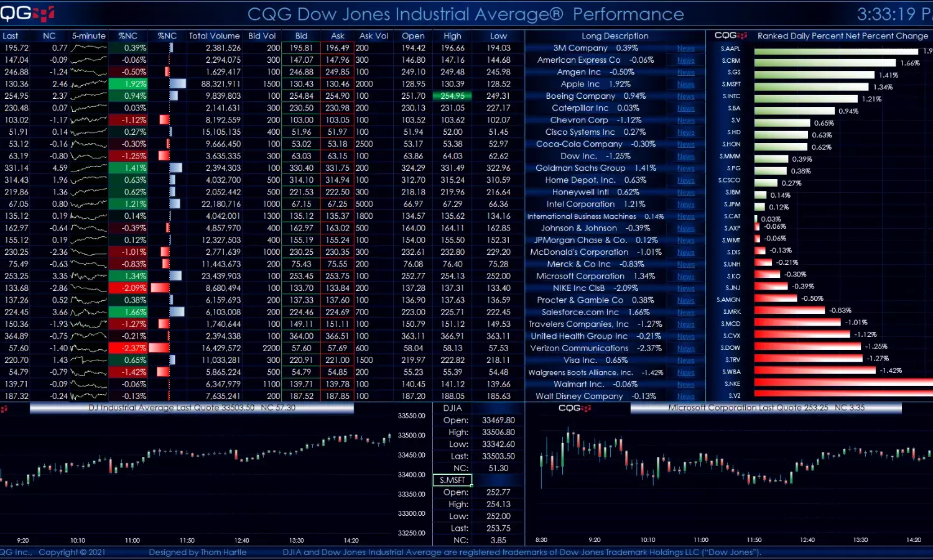
Task: Click the CQG logo above the Microsoft chart
Action: (x=574, y=408)
